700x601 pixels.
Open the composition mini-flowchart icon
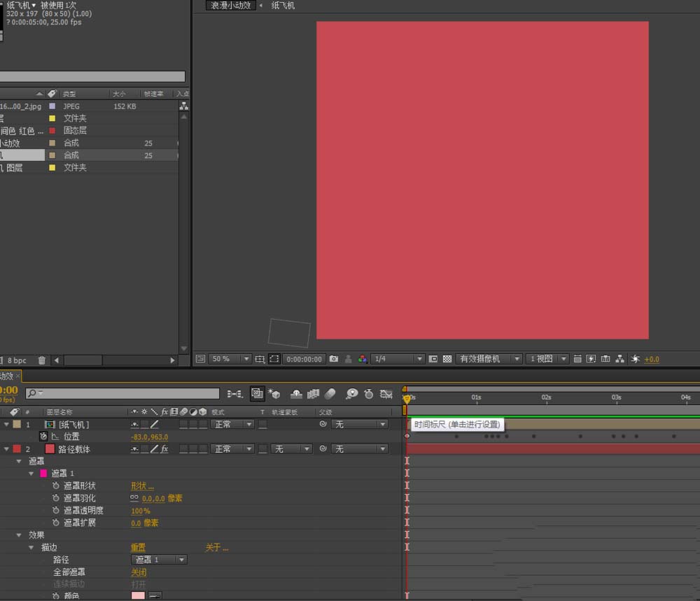[236, 394]
